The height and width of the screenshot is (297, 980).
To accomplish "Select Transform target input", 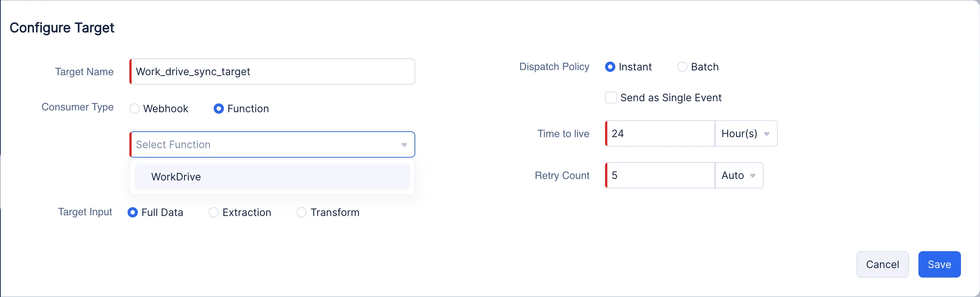I will (302, 212).
